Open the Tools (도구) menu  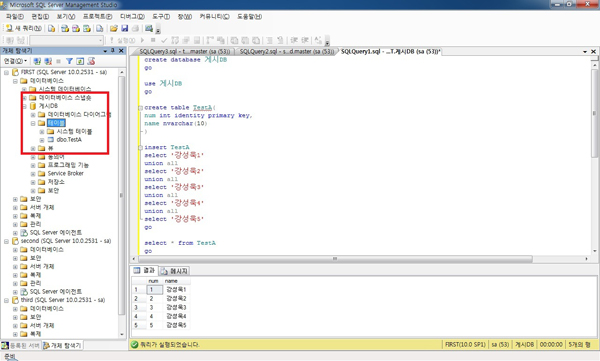(x=161, y=16)
